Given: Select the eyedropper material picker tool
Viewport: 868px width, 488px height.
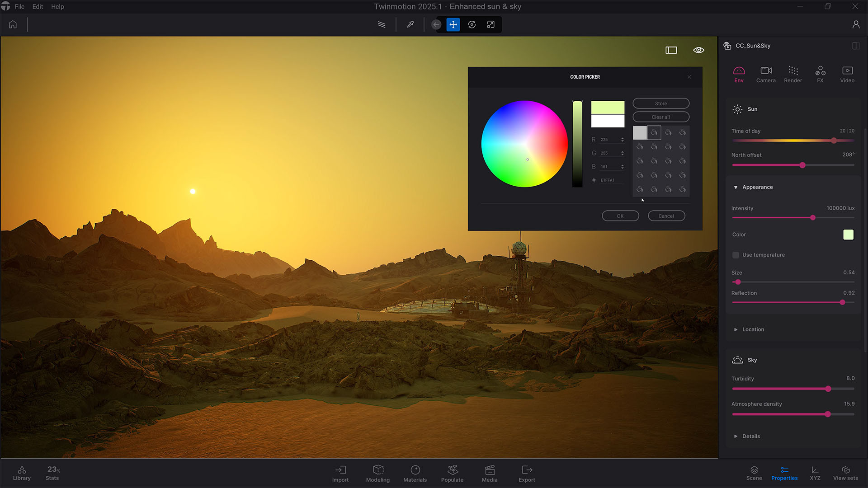Looking at the screenshot, I should point(410,24).
